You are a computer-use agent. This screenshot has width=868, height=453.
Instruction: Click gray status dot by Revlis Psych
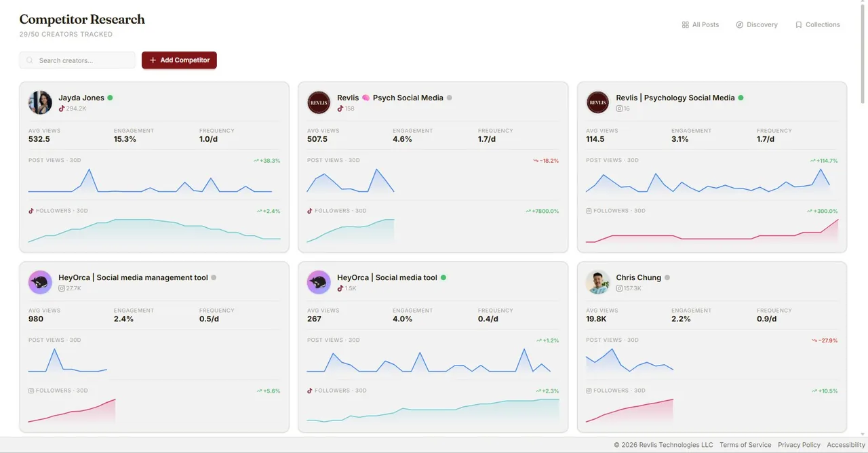449,98
